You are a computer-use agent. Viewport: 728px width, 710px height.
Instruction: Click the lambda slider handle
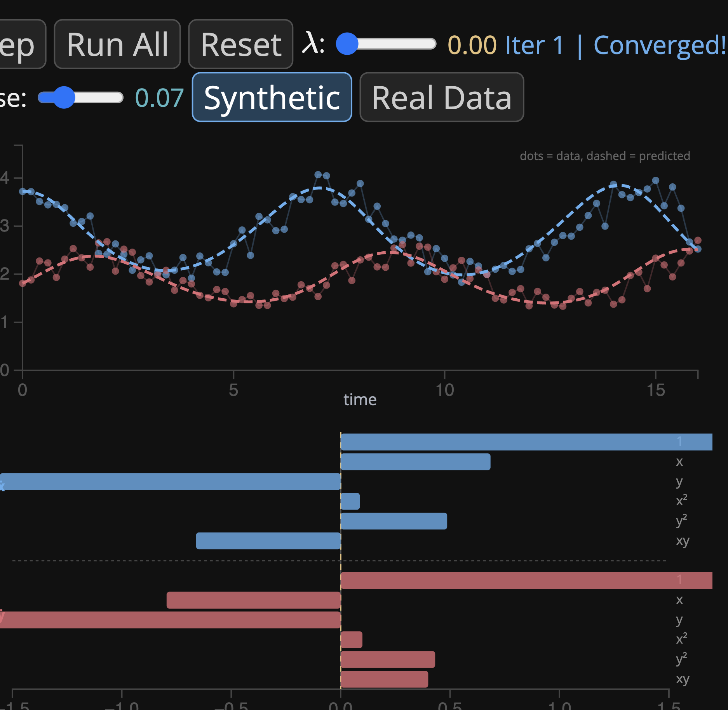point(347,44)
